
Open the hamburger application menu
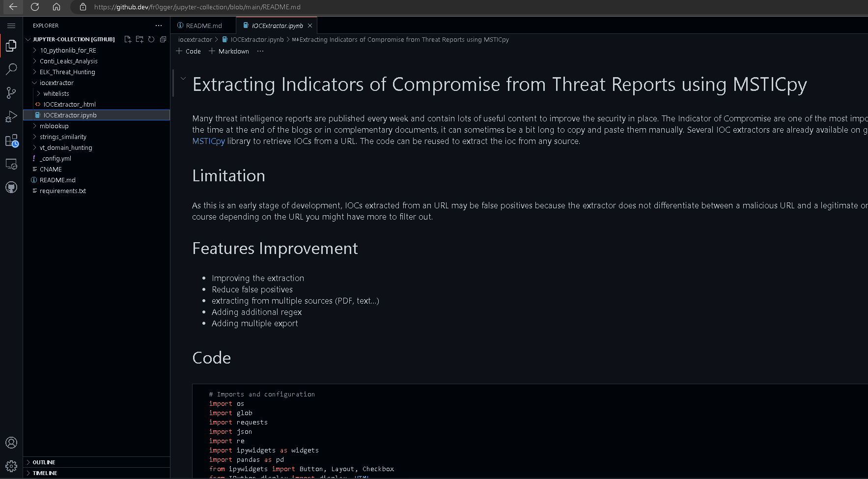tap(11, 26)
